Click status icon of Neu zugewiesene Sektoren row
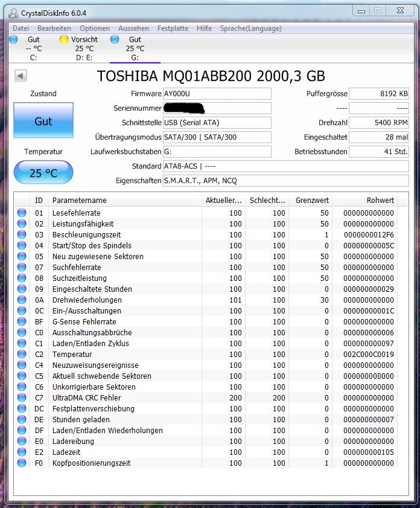The image size is (420, 508). pos(22,256)
